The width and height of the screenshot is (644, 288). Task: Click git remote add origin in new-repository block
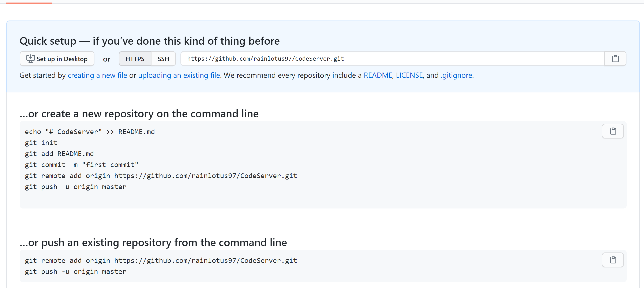point(161,176)
